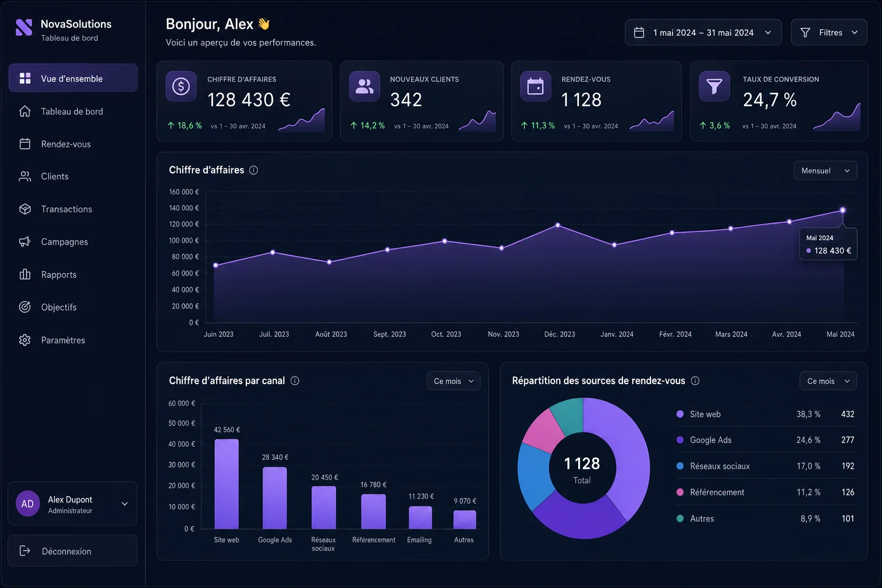The height and width of the screenshot is (588, 882).
Task: Open Tableau de bord menu item
Action: pos(73,111)
